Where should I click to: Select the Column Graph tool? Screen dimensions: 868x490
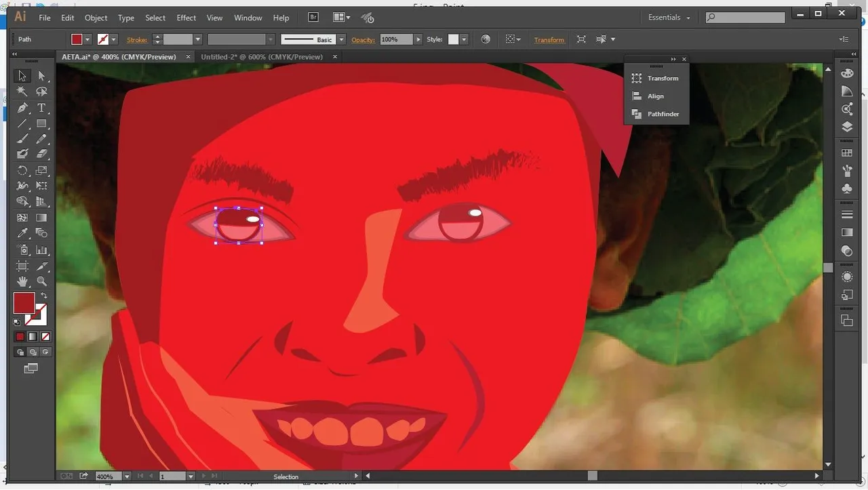pyautogui.click(x=41, y=250)
